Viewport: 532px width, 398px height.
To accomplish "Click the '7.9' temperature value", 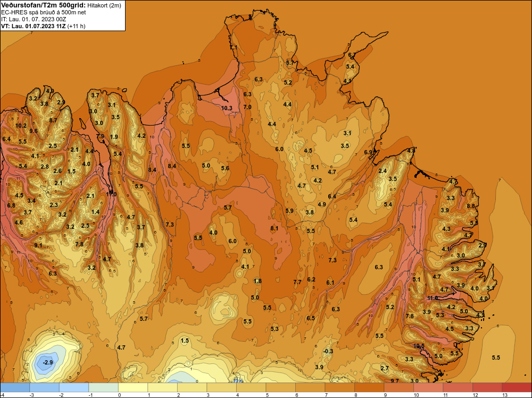I will [x=101, y=136].
